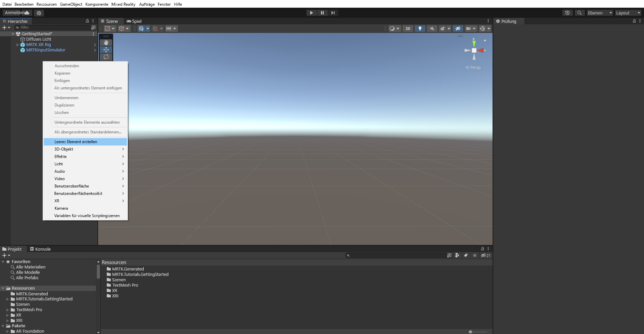Collapse the GettingStarted scene tree
Screen dimensions: 644x334
pyautogui.click(x=13, y=34)
